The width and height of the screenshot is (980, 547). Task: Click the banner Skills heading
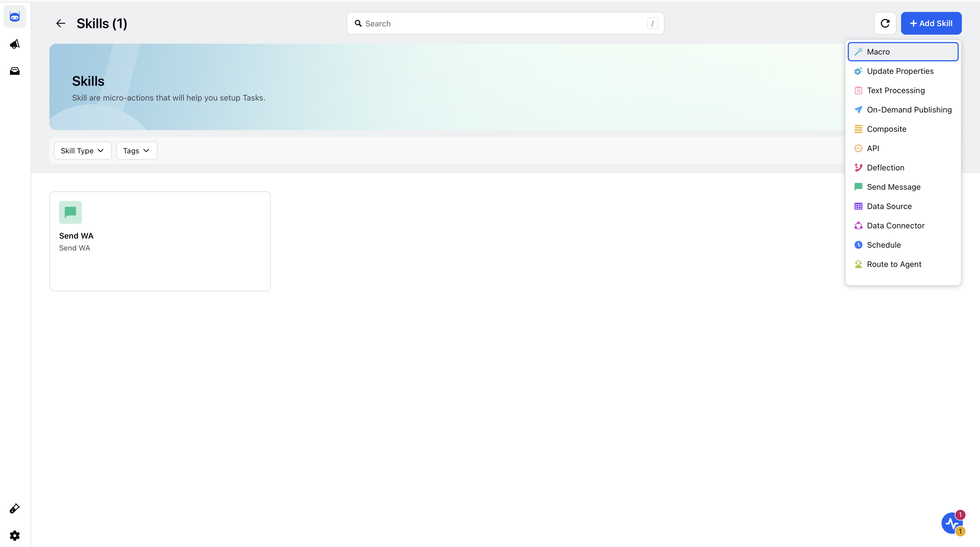(x=88, y=81)
